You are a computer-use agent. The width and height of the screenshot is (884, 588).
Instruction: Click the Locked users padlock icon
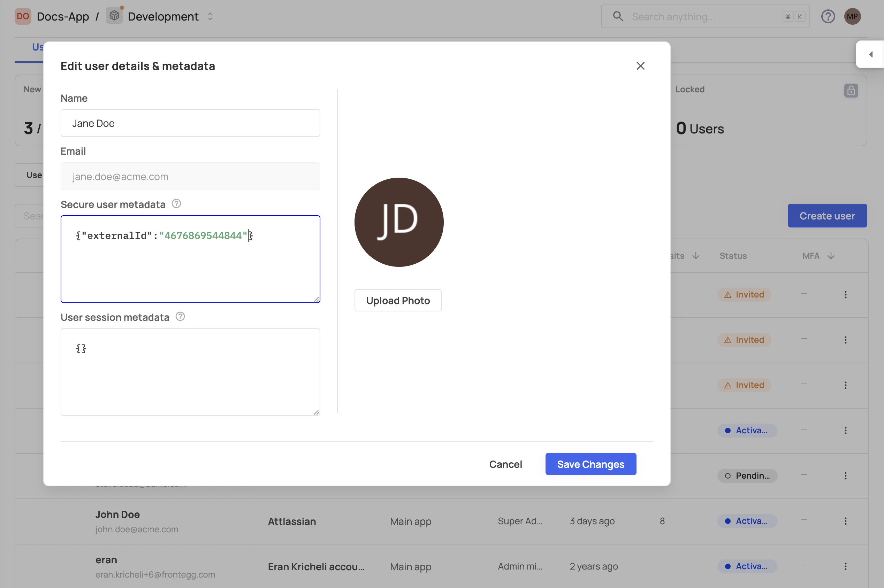point(851,90)
